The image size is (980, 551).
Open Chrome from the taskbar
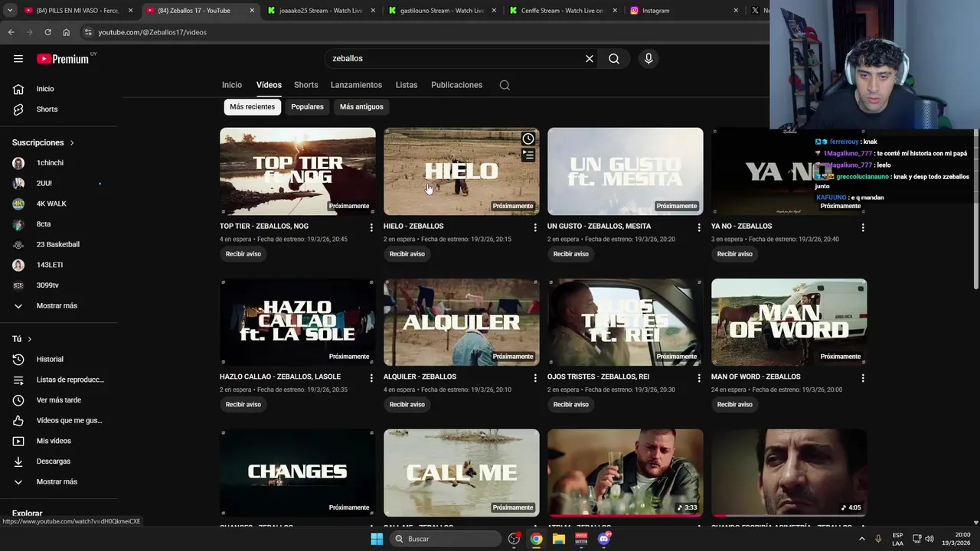(x=537, y=539)
